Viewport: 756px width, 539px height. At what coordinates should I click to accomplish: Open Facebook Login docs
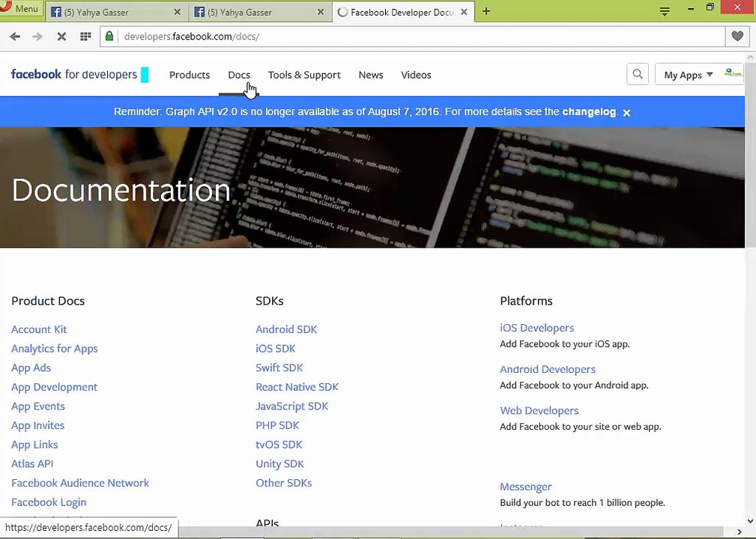49,502
